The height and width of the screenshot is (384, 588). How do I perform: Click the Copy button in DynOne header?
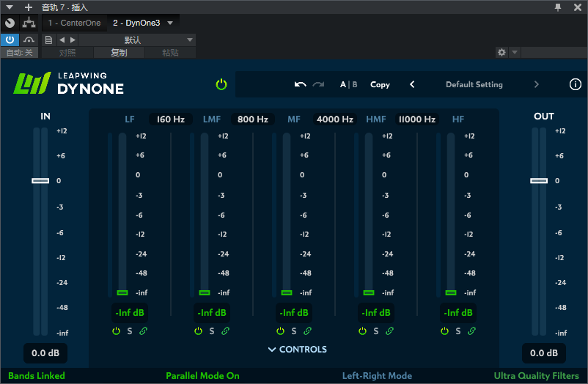pos(380,85)
